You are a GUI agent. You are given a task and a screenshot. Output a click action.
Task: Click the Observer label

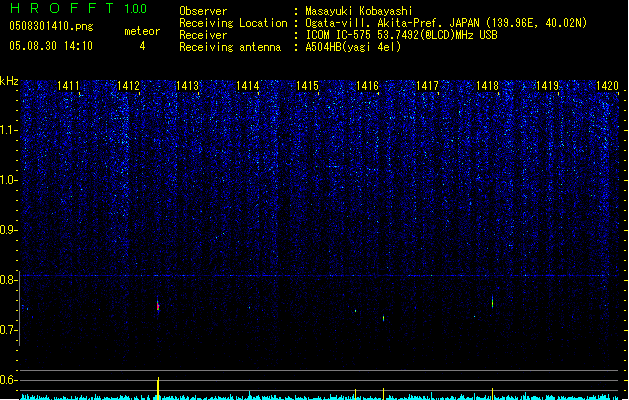[203, 11]
